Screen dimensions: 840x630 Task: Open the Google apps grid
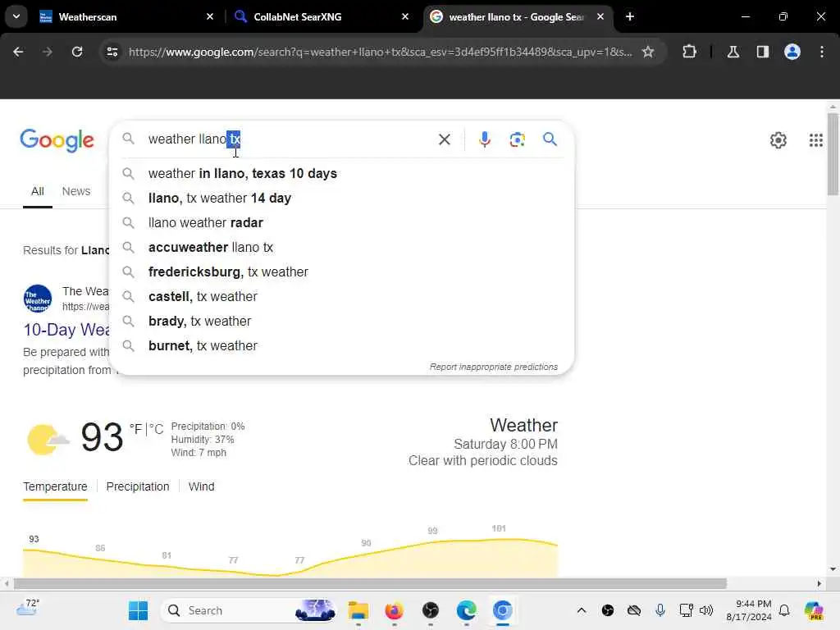816,140
